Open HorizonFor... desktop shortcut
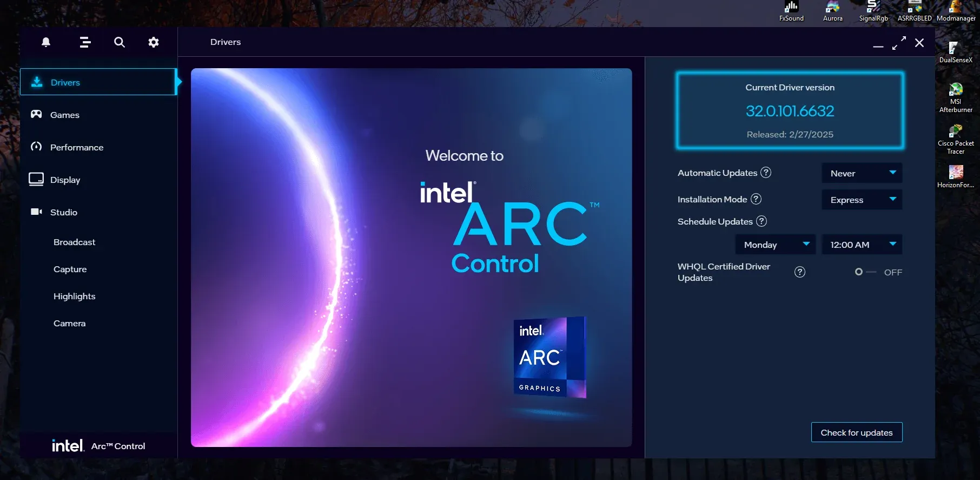 tap(956, 177)
